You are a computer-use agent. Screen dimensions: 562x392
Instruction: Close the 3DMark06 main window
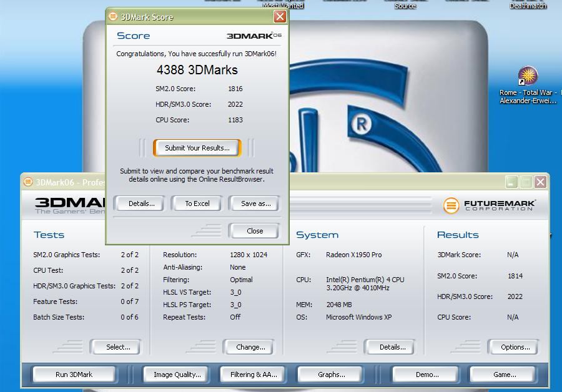pyautogui.click(x=541, y=182)
